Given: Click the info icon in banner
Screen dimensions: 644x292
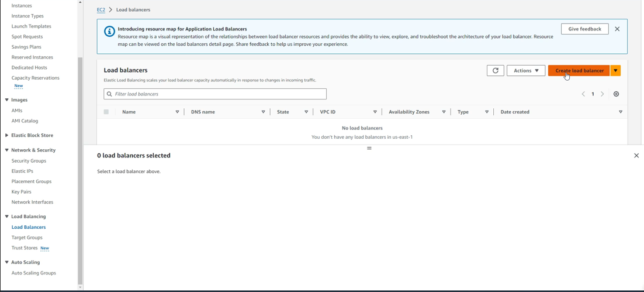Looking at the screenshot, I should (109, 32).
